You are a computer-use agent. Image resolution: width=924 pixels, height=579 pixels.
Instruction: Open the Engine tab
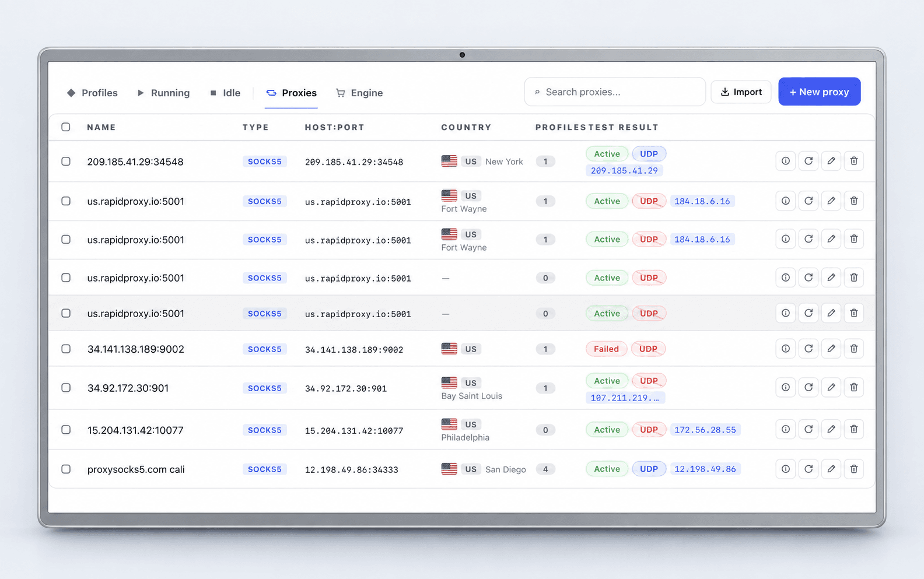359,93
